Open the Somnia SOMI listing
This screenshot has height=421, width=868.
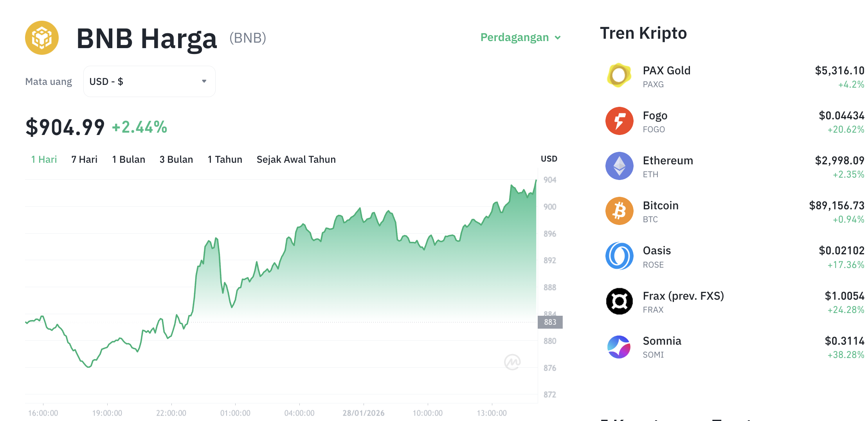click(x=662, y=341)
